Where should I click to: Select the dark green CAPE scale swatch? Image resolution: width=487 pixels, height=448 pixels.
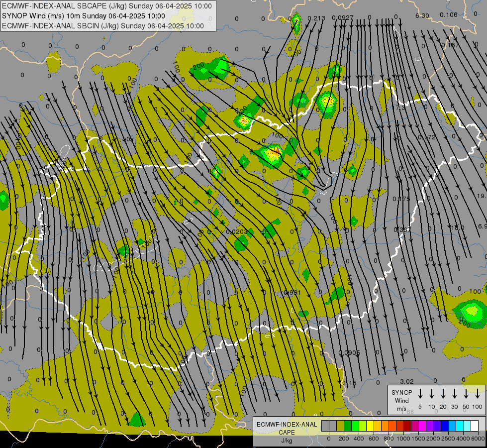pyautogui.click(x=348, y=426)
